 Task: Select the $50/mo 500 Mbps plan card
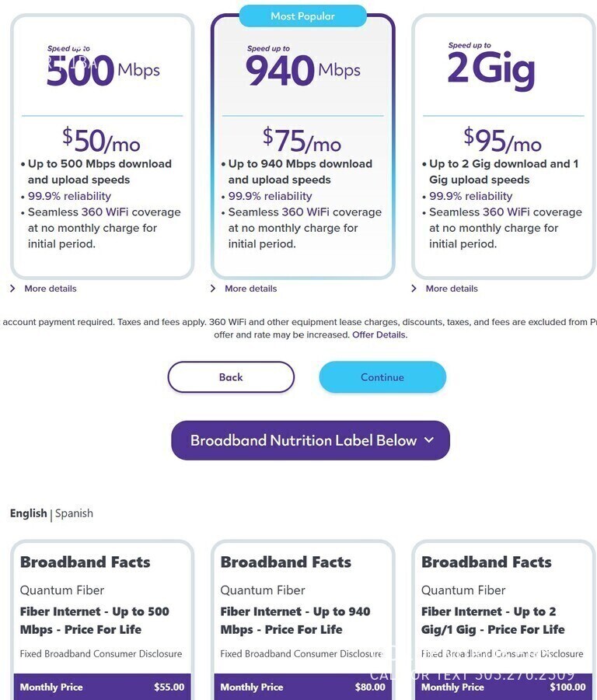click(x=102, y=146)
